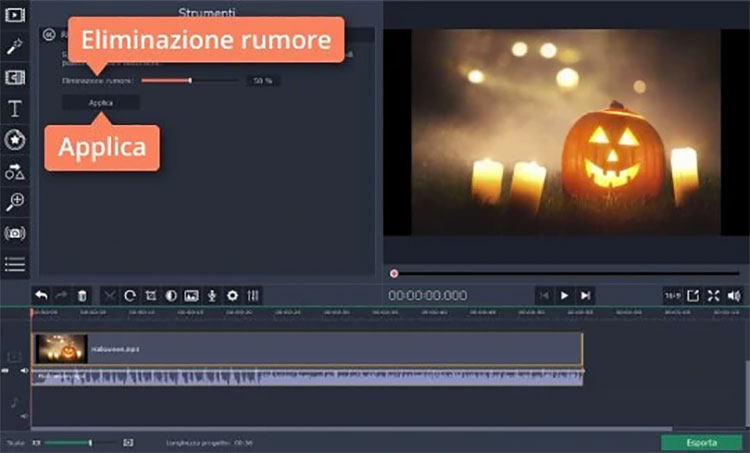Split the clip with the scissors tool
750x453 pixels.
tap(110, 296)
